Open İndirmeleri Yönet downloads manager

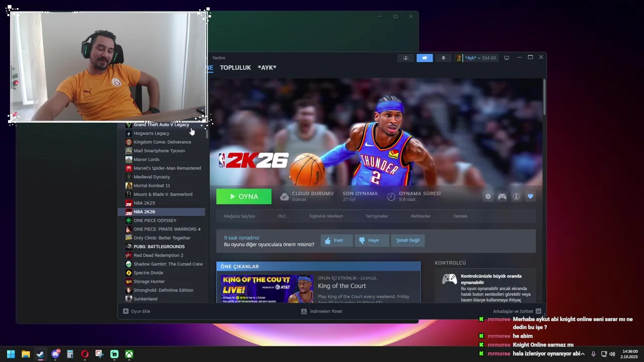click(321, 311)
